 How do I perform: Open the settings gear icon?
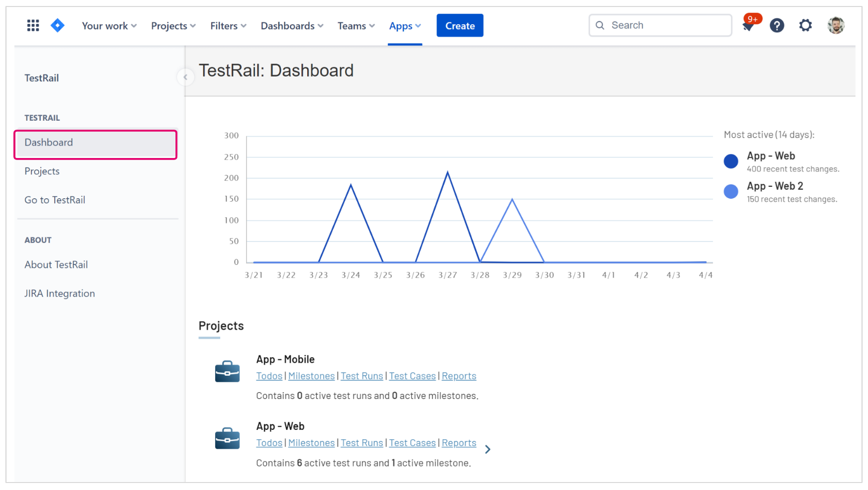click(805, 25)
